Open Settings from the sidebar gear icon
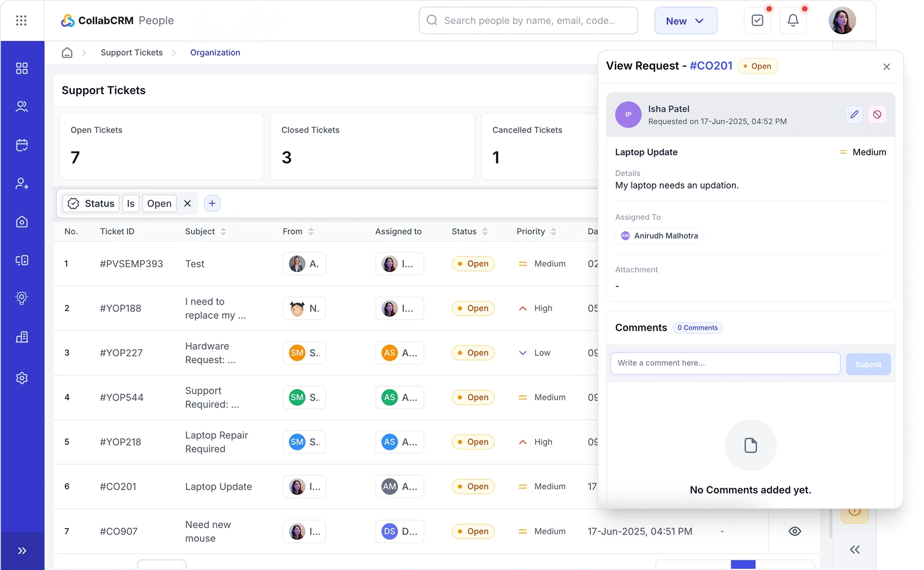Viewport: 924px width, 570px height. tap(22, 378)
